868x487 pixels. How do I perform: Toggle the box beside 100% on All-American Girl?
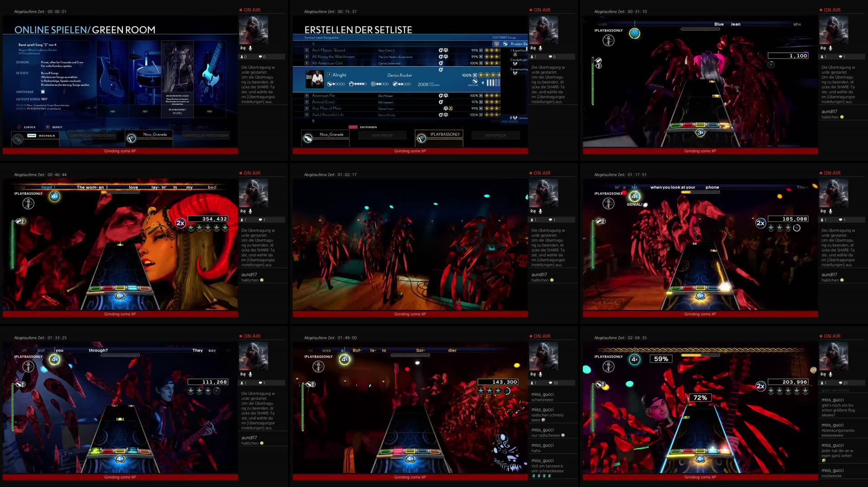click(481, 63)
